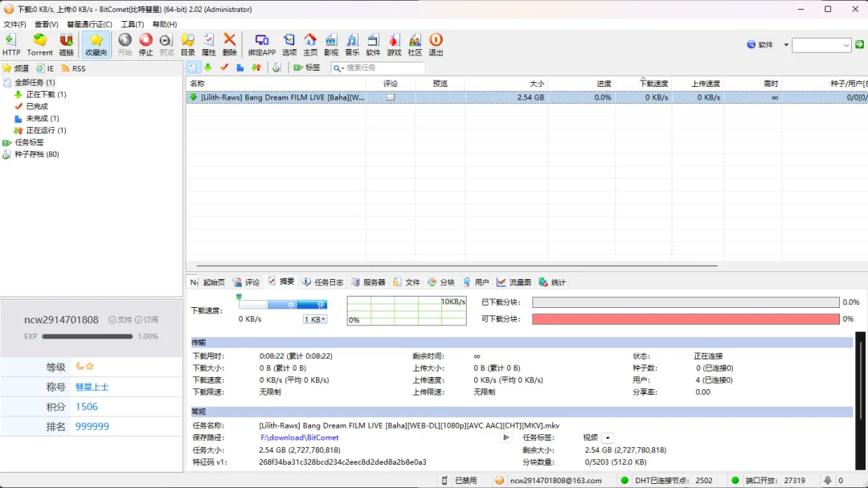Screen dimensions: 868x488
Task: Open the search scope magnifier dropdown
Action: tap(338, 68)
